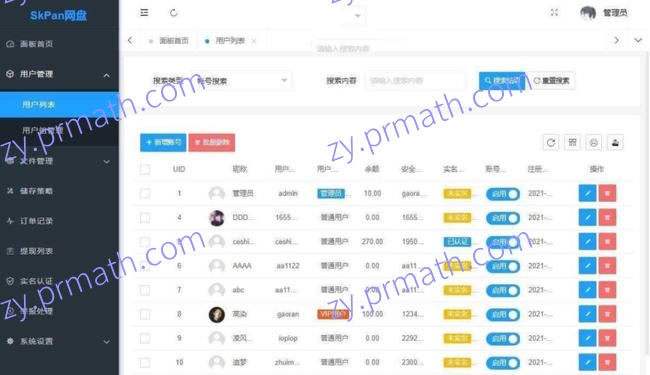Edit the gaoran user row
The image size is (650, 375).
click(x=587, y=314)
